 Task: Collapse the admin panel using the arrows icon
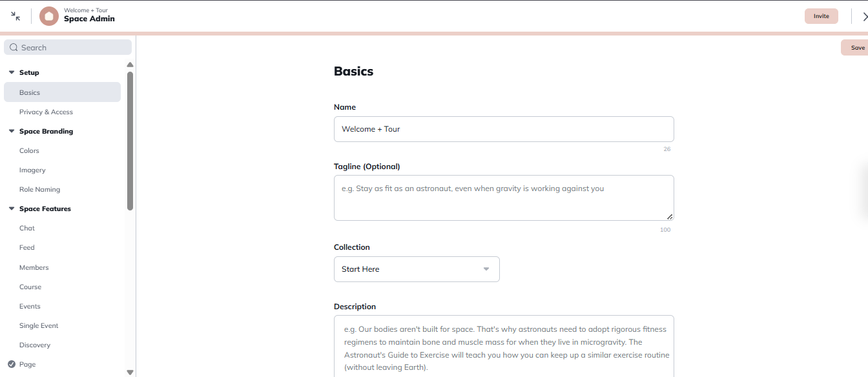point(14,15)
